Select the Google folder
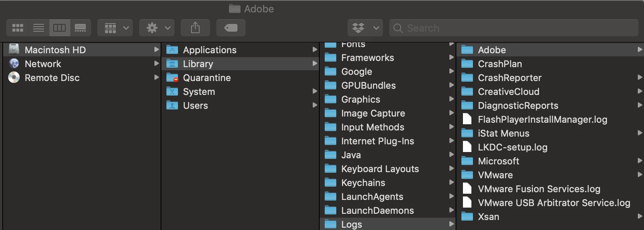The width and height of the screenshot is (644, 230). click(388, 71)
